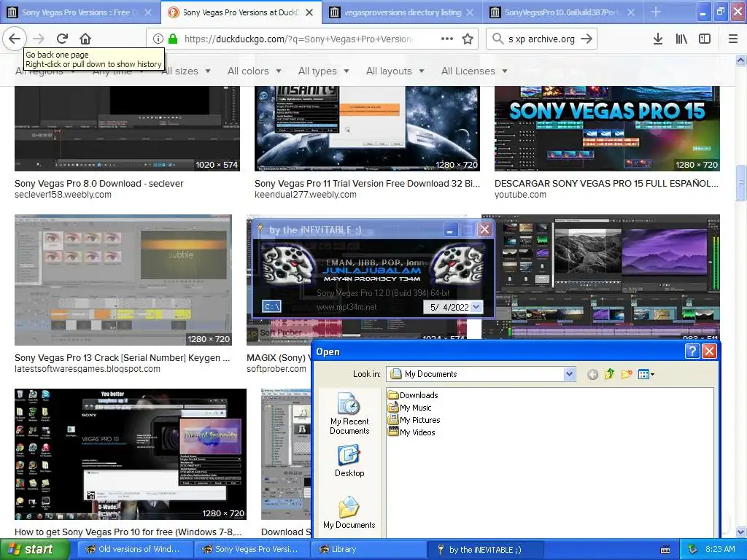Open the Firefox hamburger menu
The height and width of the screenshot is (560, 747).
[732, 39]
